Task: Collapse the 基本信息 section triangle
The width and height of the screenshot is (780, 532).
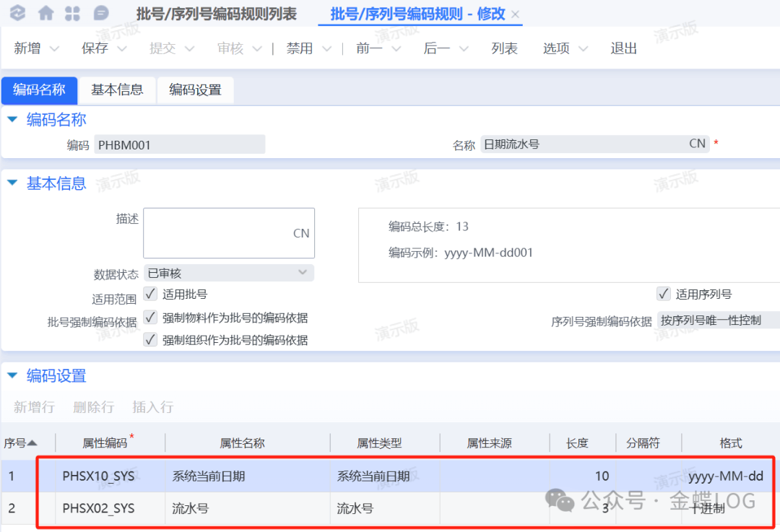Action: (12, 183)
